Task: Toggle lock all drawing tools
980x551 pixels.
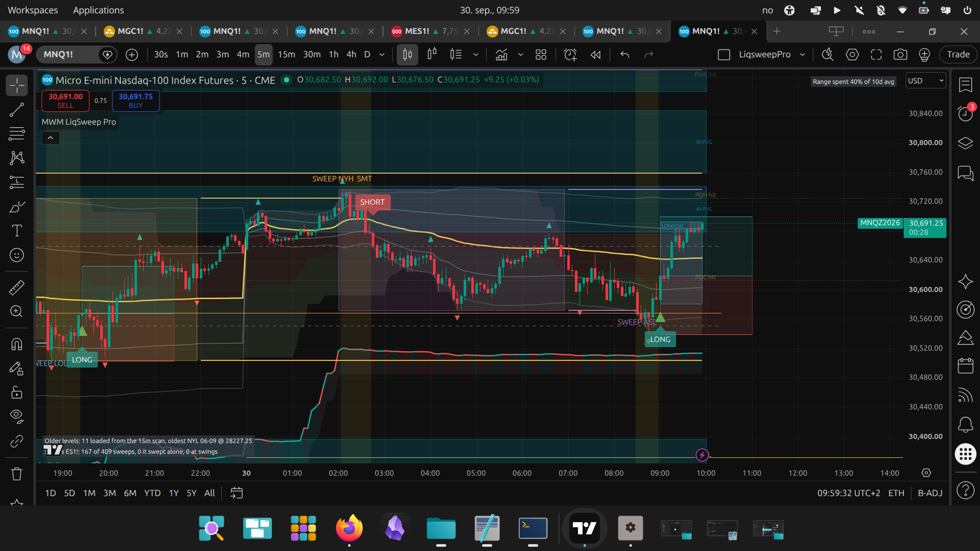Action: (x=16, y=392)
